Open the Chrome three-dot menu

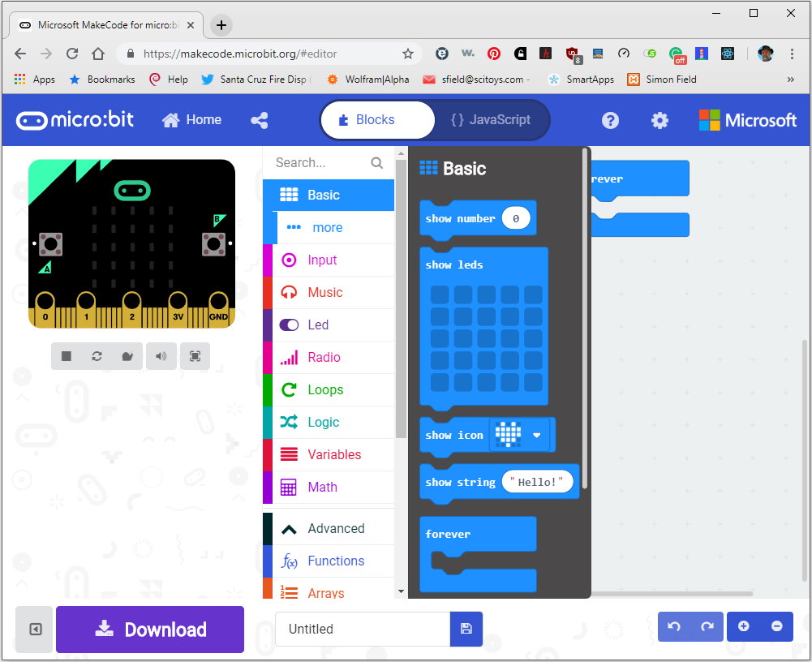pos(791,54)
